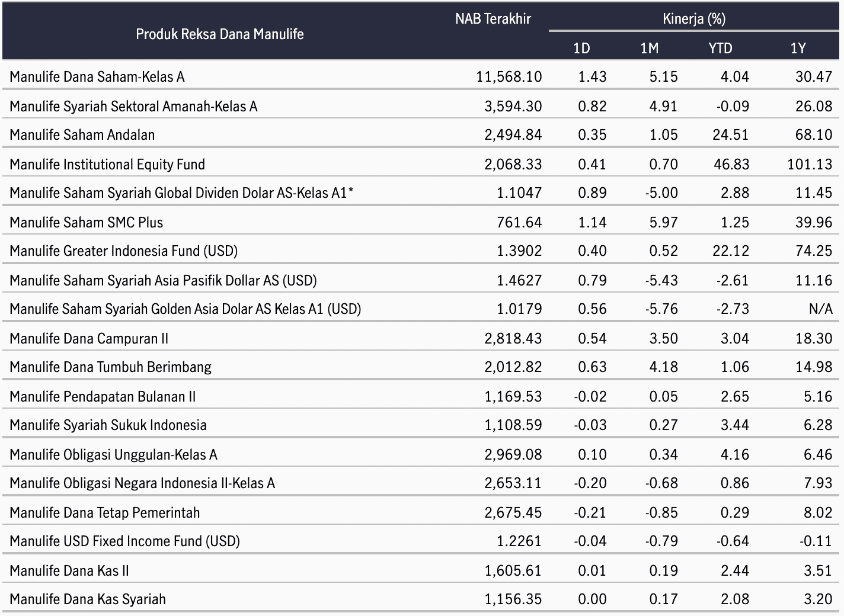
Task: Click Manulife Syariah Sukuk Indonesia
Action: tap(108, 425)
